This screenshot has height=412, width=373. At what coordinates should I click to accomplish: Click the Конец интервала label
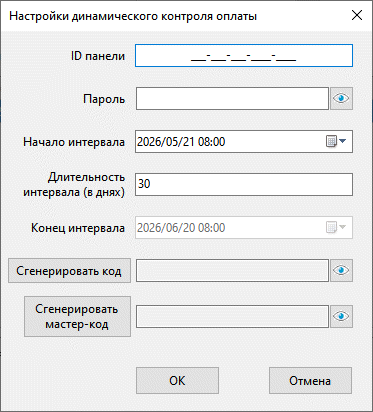78,228
